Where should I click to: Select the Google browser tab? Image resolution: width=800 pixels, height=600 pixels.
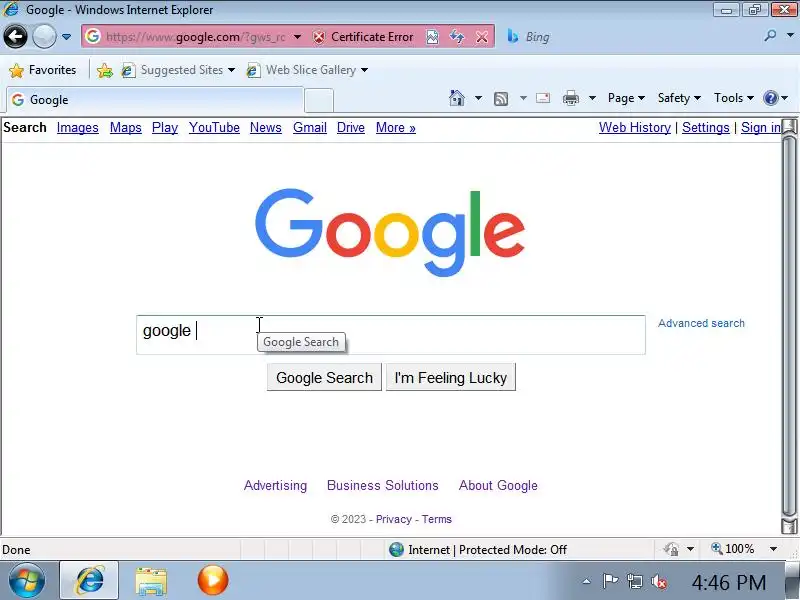click(155, 99)
